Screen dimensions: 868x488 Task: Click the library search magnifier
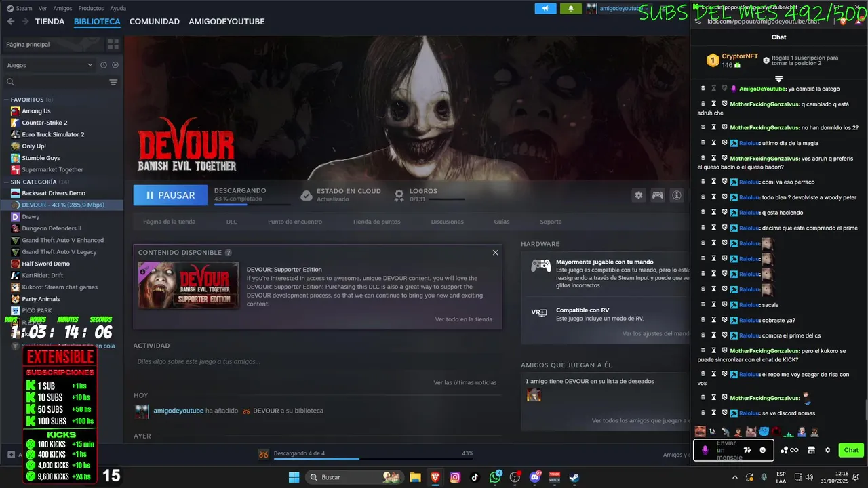pos(10,82)
